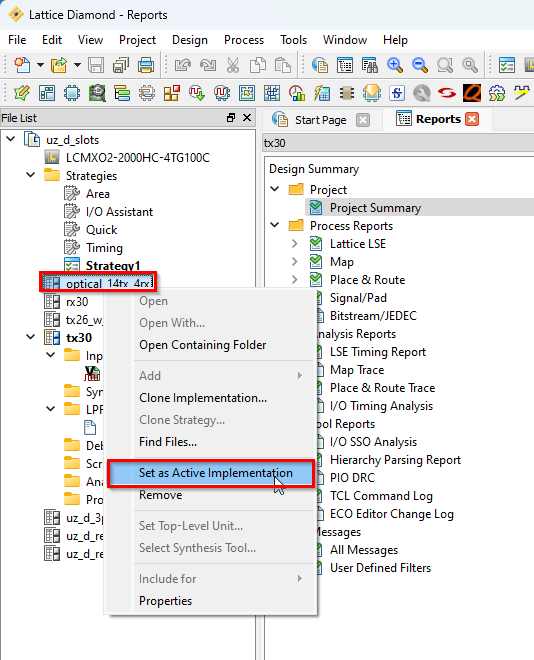Choose Set as Active Implementation
The image size is (534, 660).
point(210,473)
